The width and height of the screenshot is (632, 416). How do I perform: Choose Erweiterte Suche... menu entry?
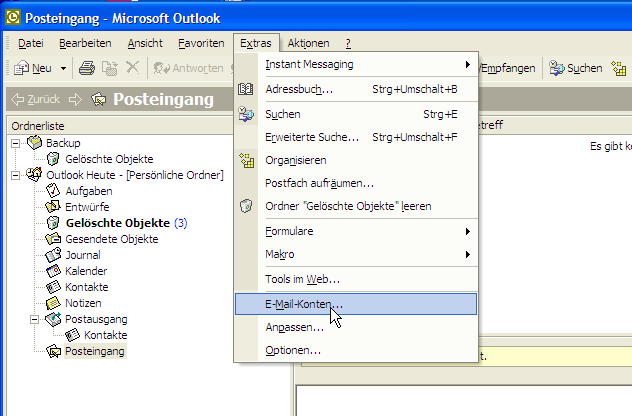click(356, 137)
